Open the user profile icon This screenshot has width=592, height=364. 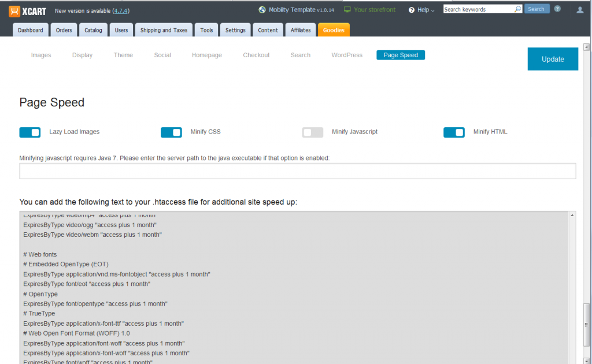[x=580, y=10]
